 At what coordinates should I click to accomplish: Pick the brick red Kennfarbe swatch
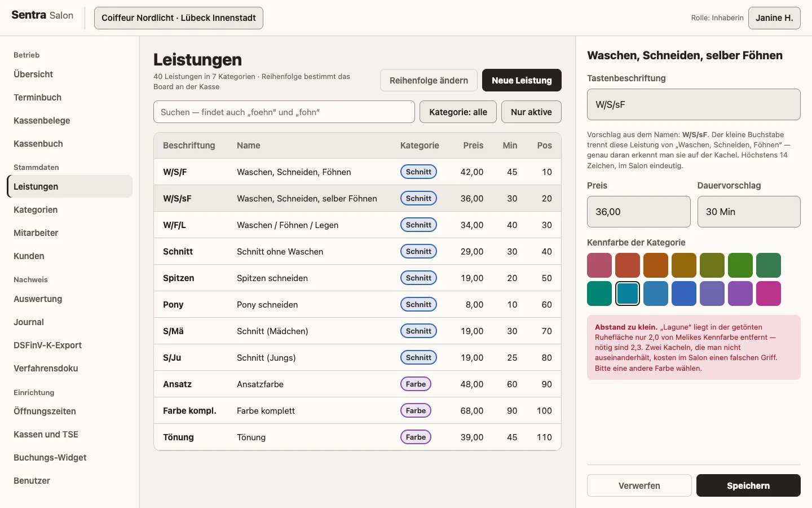[628, 265]
